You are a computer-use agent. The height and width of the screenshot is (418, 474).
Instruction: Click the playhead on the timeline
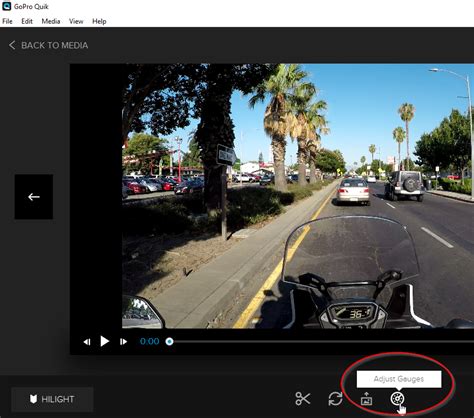pyautogui.click(x=169, y=341)
